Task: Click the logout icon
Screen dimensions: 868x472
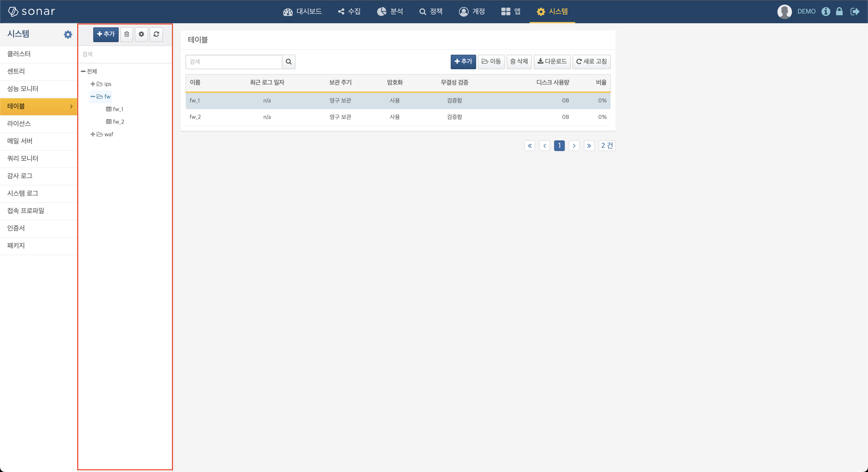Action: click(855, 11)
